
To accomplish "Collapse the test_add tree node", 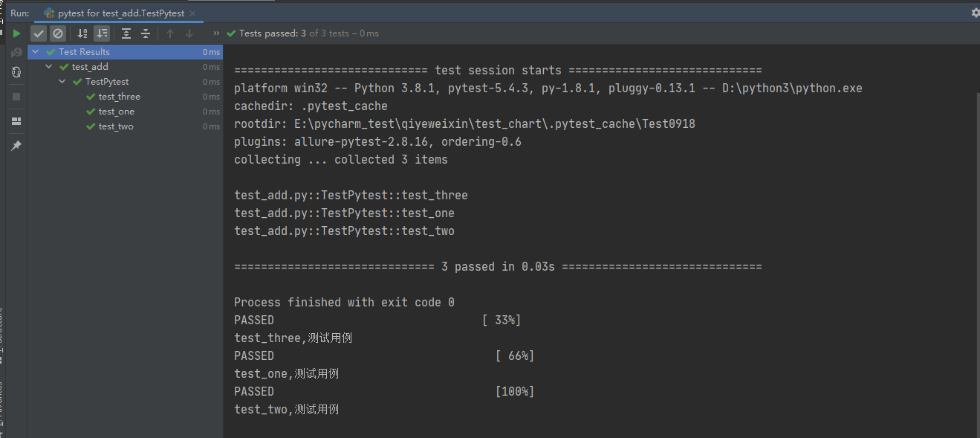I will pyautogui.click(x=49, y=67).
